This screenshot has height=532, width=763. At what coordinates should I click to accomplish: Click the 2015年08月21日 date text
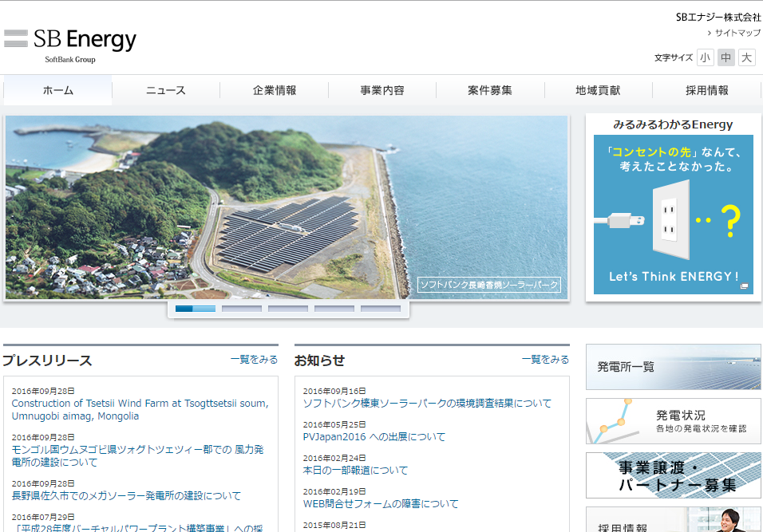pyautogui.click(x=334, y=525)
